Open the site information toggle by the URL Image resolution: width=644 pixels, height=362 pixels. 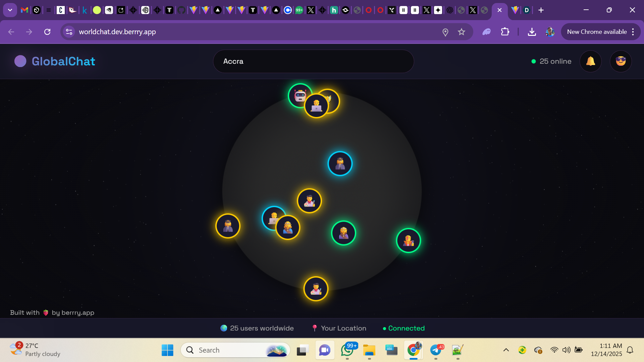69,32
